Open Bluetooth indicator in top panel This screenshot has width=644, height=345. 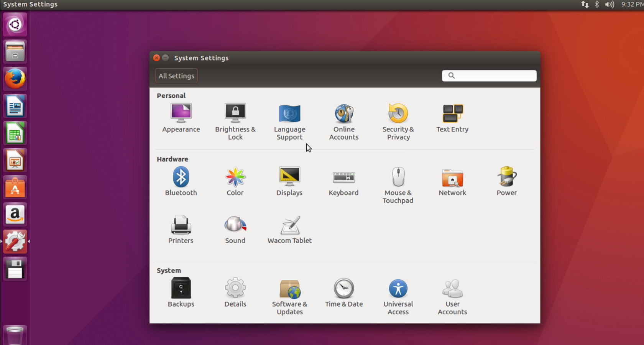pos(597,4)
